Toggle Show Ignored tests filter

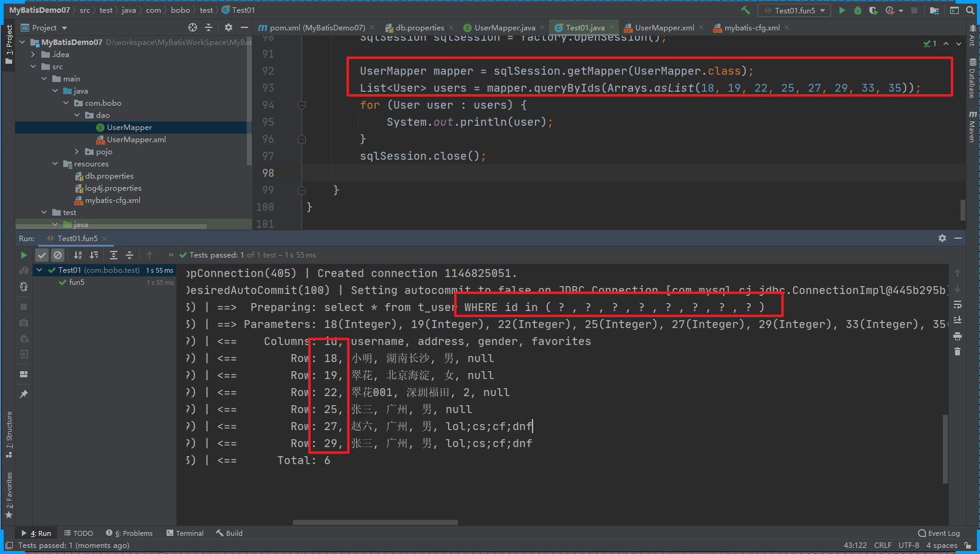tap(58, 255)
